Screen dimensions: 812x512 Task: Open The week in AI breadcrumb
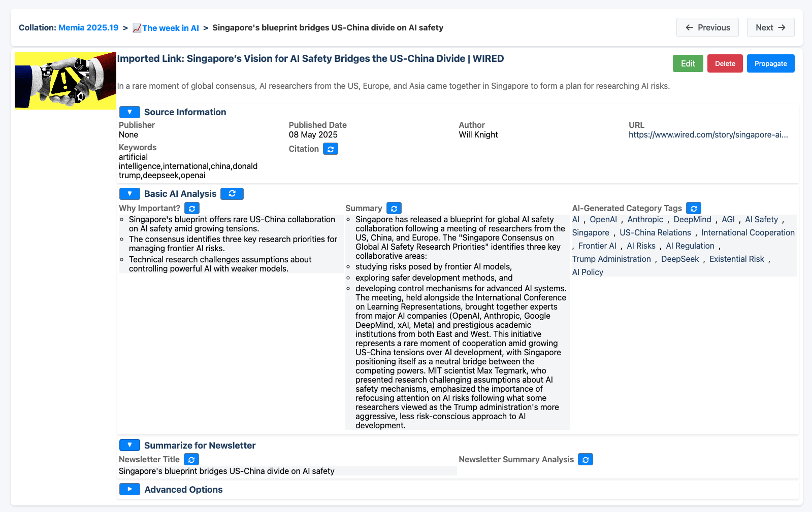point(170,28)
